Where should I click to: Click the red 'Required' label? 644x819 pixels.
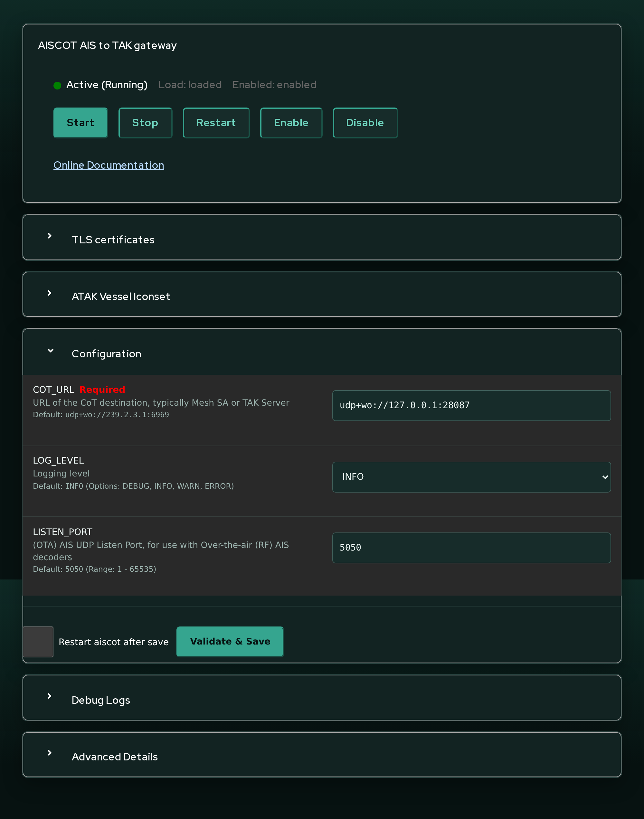pos(102,390)
